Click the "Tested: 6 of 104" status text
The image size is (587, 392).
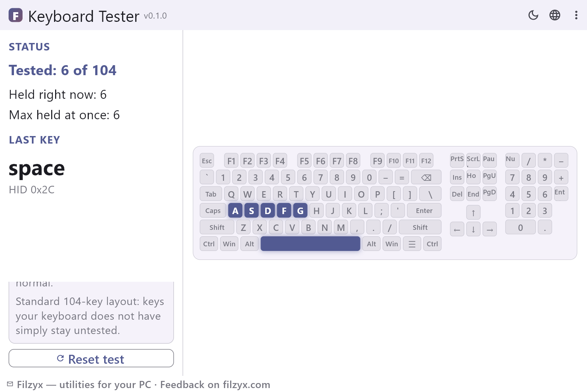coord(63,71)
